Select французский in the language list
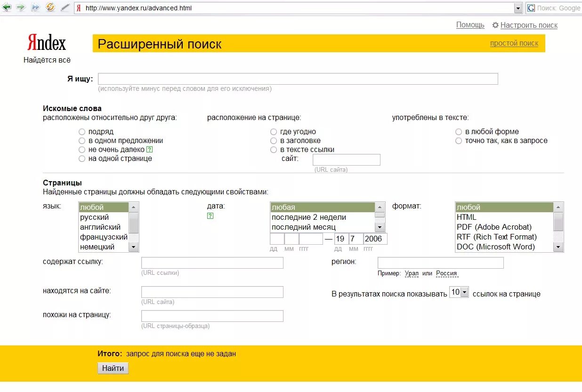The height and width of the screenshot is (392, 582). coord(104,237)
